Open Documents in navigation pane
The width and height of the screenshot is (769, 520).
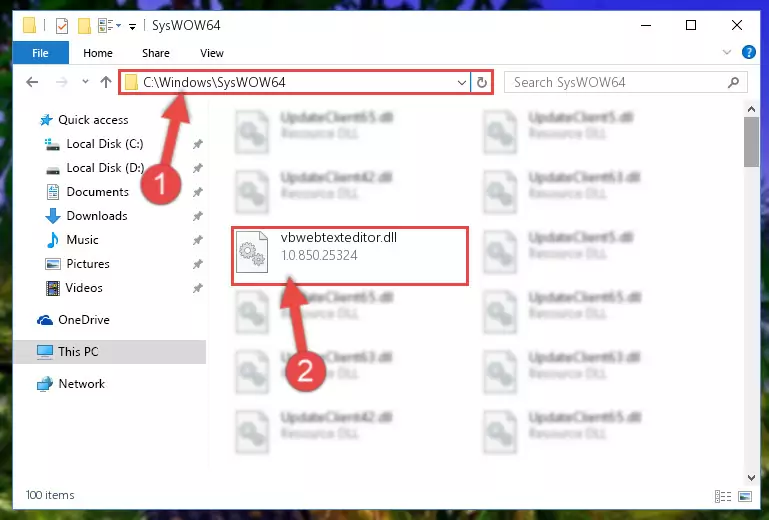click(x=98, y=192)
